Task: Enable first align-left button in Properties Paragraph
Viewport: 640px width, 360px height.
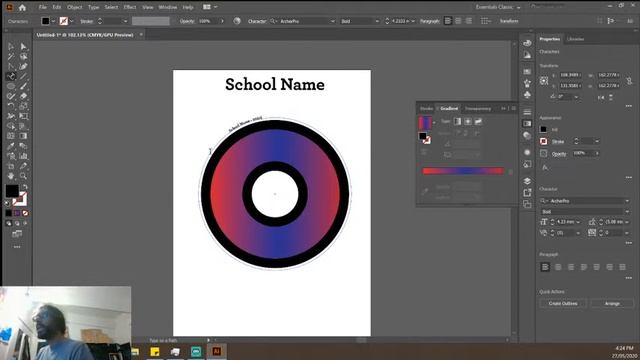Action: point(545,267)
